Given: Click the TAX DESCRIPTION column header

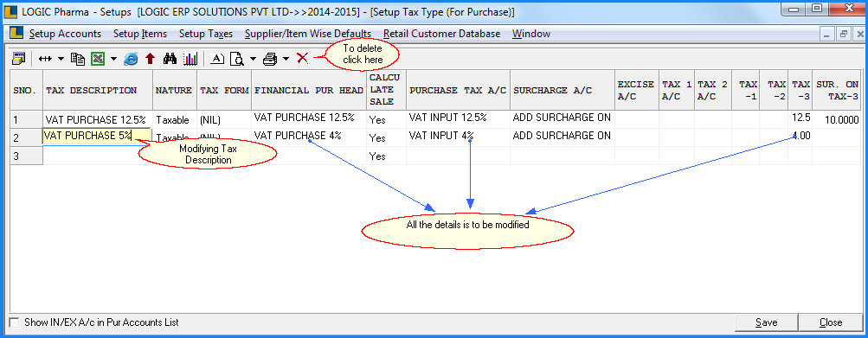Looking at the screenshot, I should point(98,90).
